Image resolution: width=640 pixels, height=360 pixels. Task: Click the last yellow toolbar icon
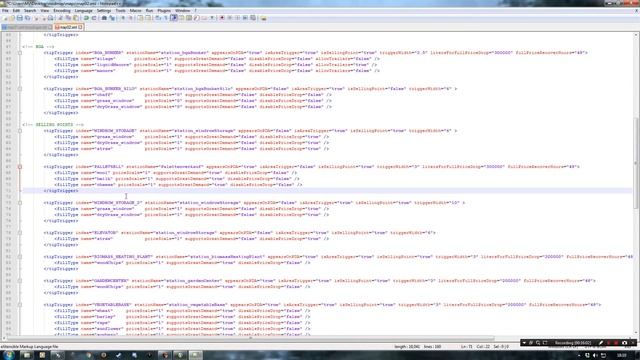click(263, 18)
